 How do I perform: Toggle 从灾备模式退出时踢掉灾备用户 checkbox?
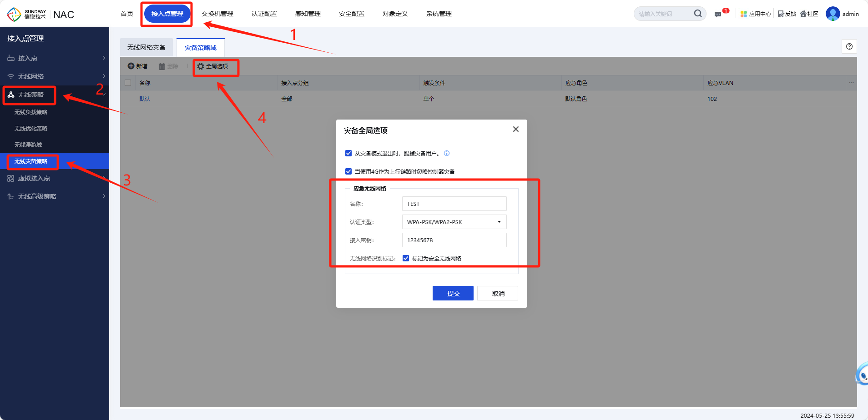348,153
